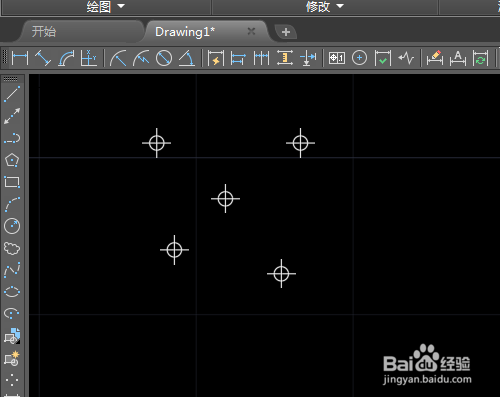500x397 pixels.
Task: Select the Circle tool
Action: pos(12,226)
